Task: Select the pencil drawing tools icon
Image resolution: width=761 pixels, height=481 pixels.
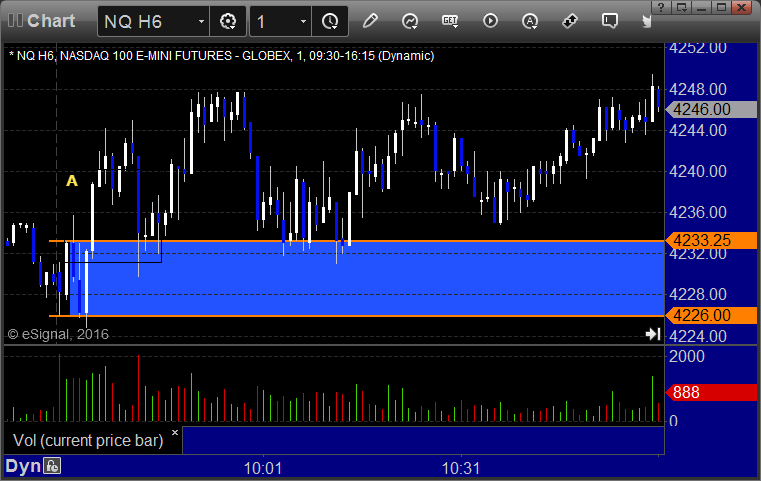Action: (370, 21)
